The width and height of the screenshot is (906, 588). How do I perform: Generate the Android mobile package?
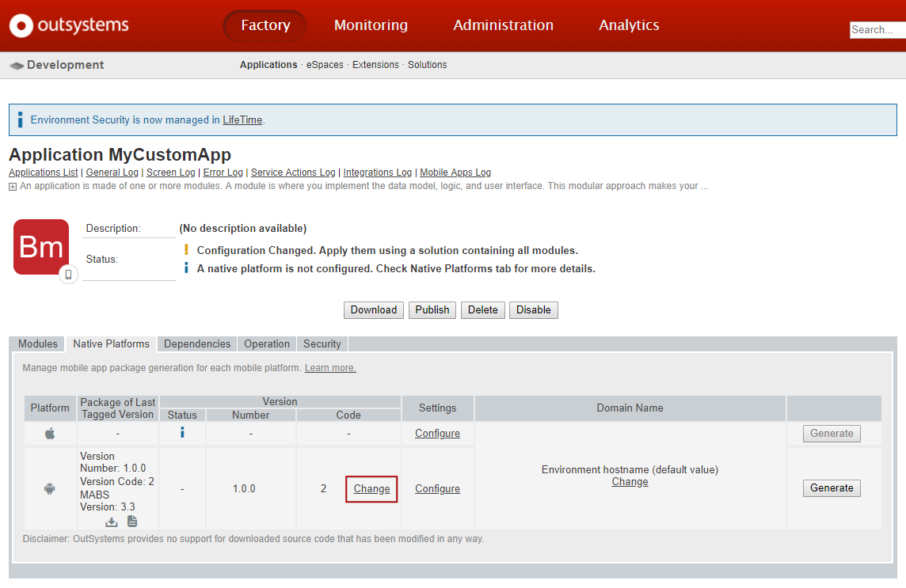(832, 488)
